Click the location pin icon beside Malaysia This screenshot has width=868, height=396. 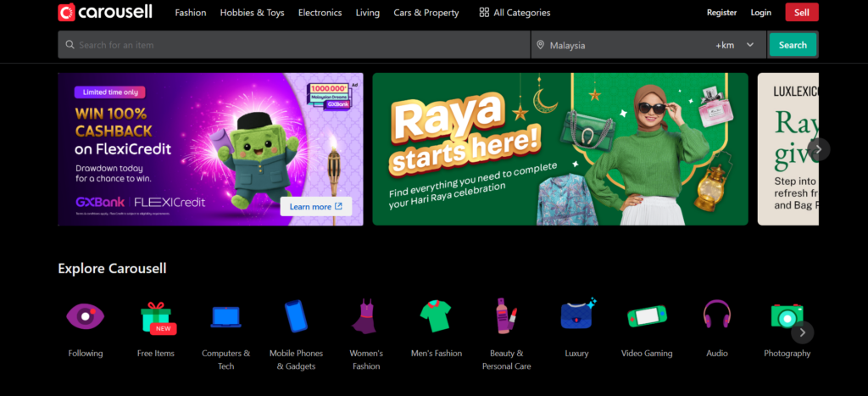tap(540, 45)
